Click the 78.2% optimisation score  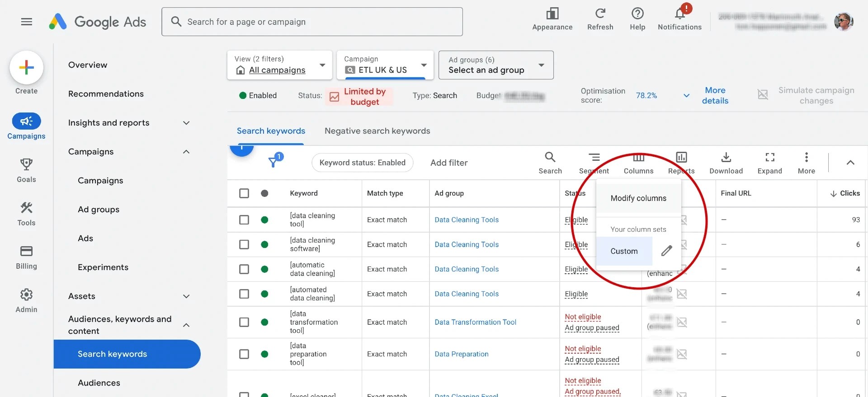(x=646, y=95)
